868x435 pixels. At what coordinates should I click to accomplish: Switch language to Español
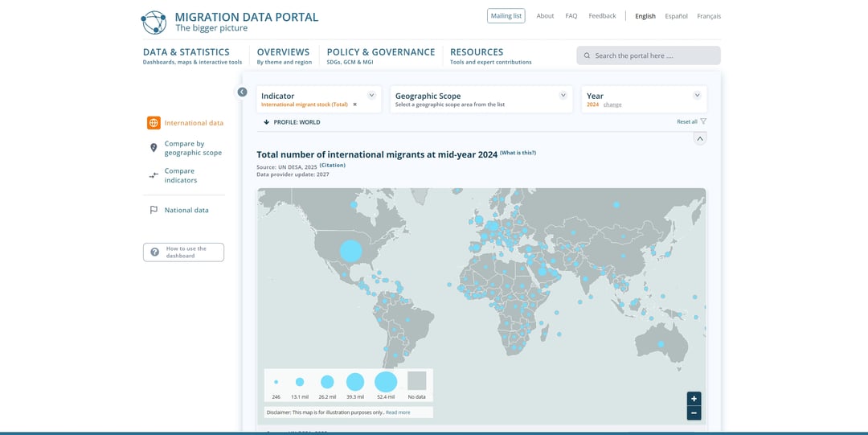click(x=676, y=16)
